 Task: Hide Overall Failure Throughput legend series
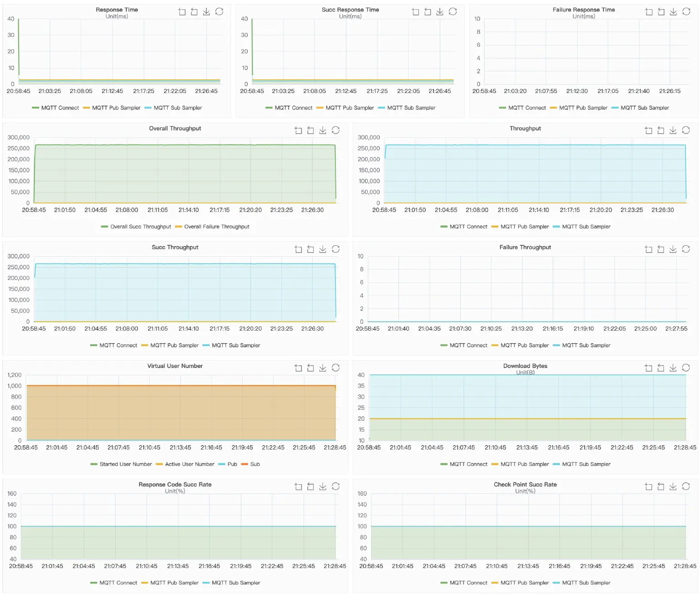coord(216,227)
